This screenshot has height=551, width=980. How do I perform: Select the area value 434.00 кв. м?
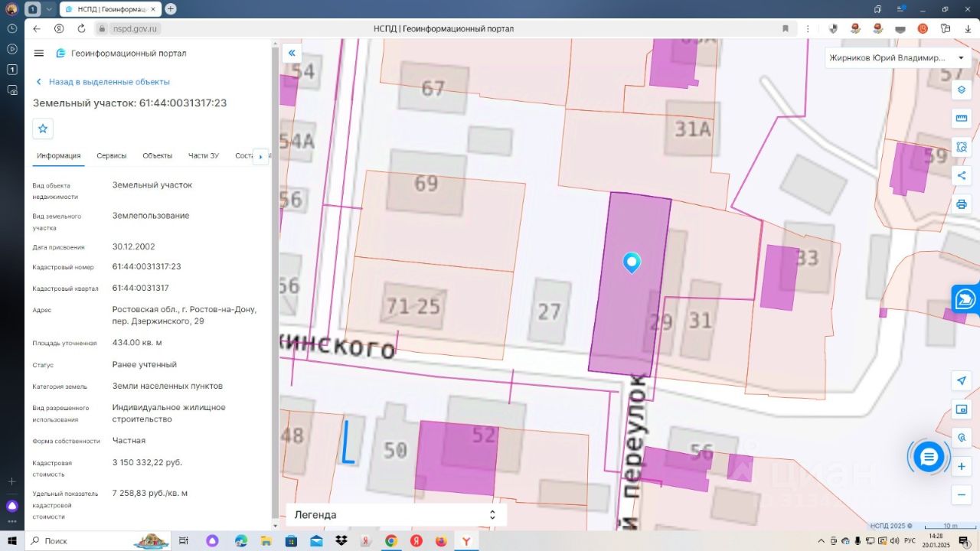[x=137, y=343]
